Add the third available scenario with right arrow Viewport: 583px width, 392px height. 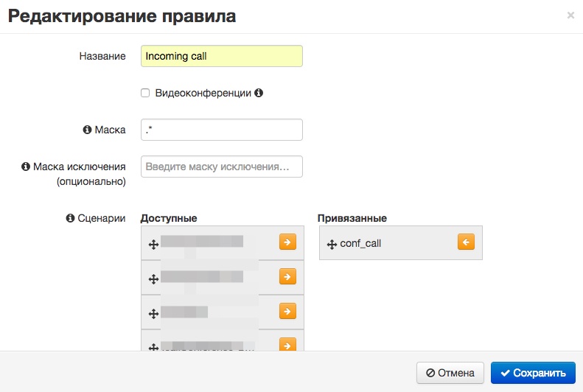(287, 310)
